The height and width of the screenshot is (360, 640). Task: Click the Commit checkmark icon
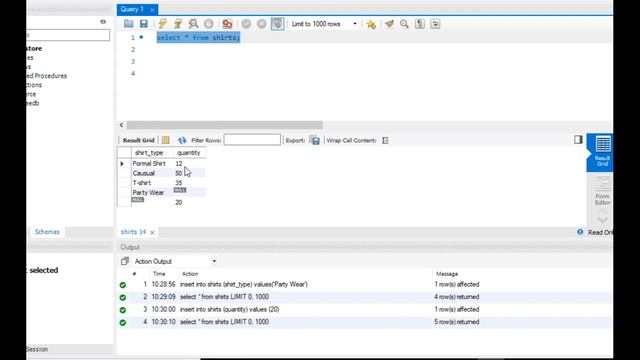coord(246,24)
